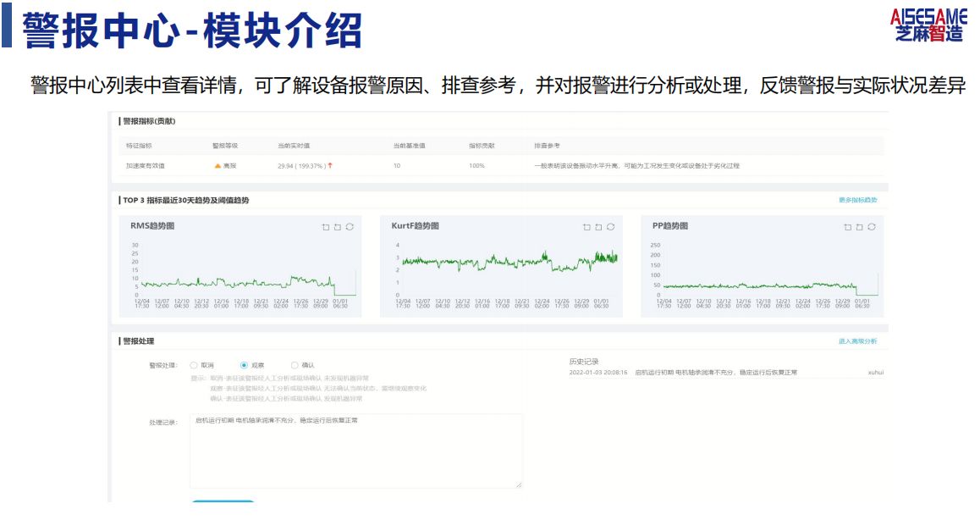Restore the KurtF trend chart view
The width and height of the screenshot is (980, 526).
point(611,227)
